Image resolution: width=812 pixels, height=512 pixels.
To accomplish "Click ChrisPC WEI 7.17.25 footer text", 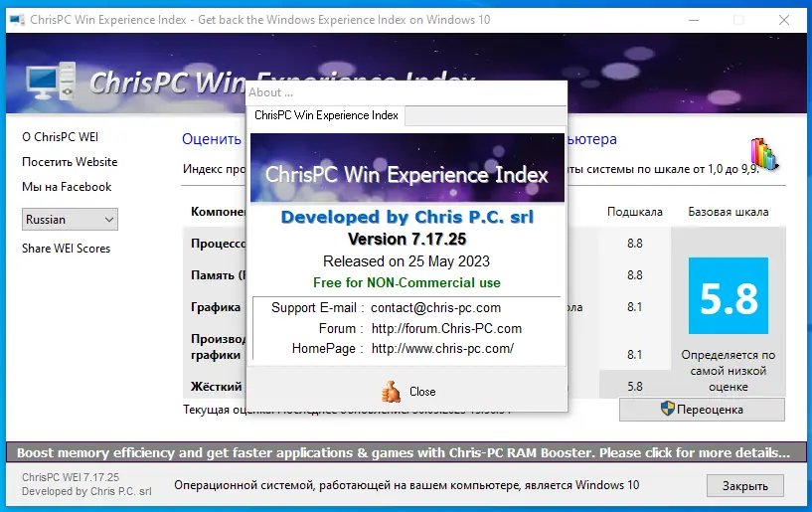I will 71,477.
